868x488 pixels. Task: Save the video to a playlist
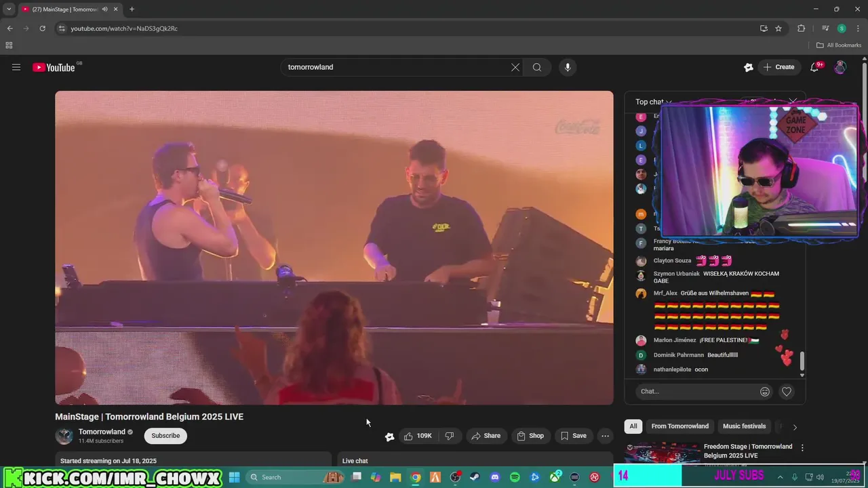(x=573, y=436)
